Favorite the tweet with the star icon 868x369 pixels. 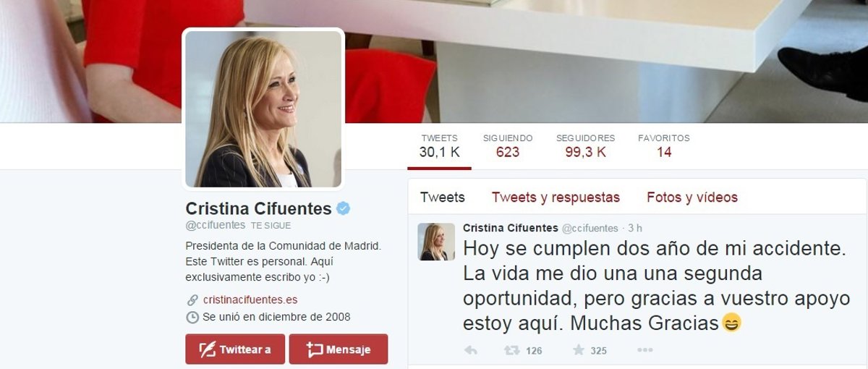pos(579,350)
